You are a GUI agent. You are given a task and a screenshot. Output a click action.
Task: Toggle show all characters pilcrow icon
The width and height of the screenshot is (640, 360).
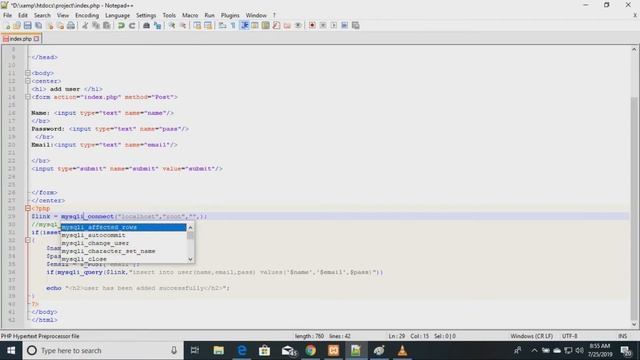point(233,26)
